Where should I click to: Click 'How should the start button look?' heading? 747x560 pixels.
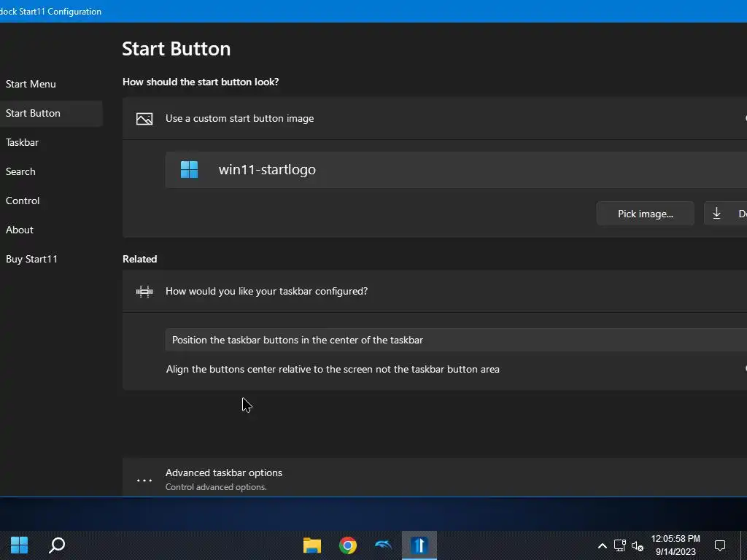[x=201, y=82]
